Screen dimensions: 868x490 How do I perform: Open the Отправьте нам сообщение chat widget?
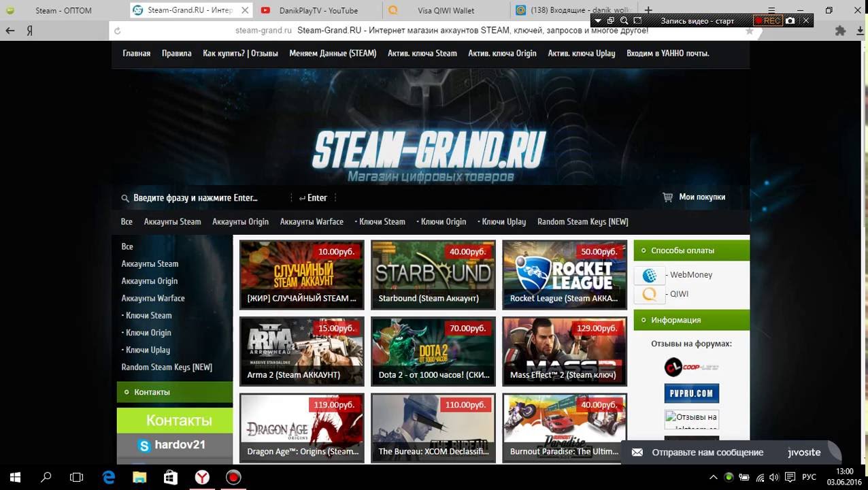tap(731, 452)
